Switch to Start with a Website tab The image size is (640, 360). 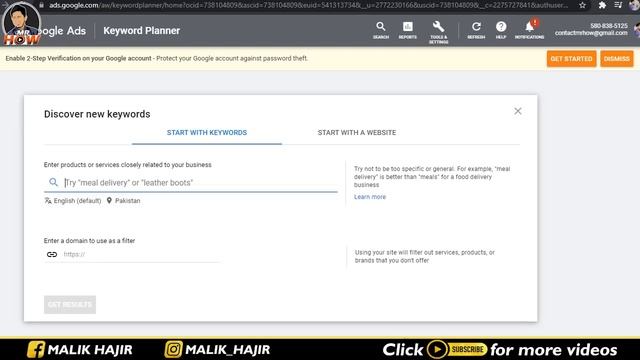[x=357, y=133]
